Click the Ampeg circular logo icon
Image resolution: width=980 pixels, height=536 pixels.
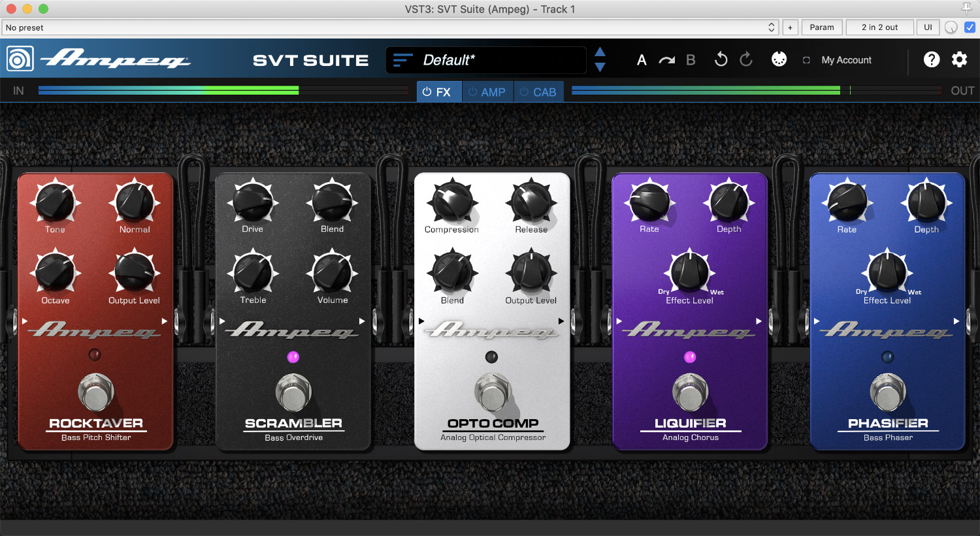coord(20,59)
